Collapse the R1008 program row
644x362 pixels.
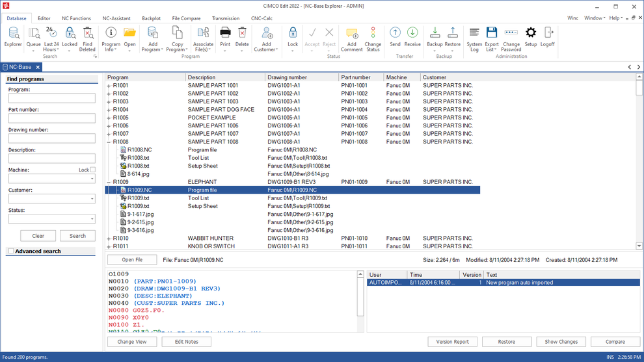pyautogui.click(x=109, y=142)
